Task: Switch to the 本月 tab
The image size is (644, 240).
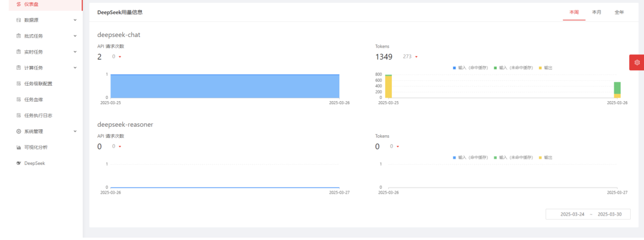Action: (x=596, y=13)
